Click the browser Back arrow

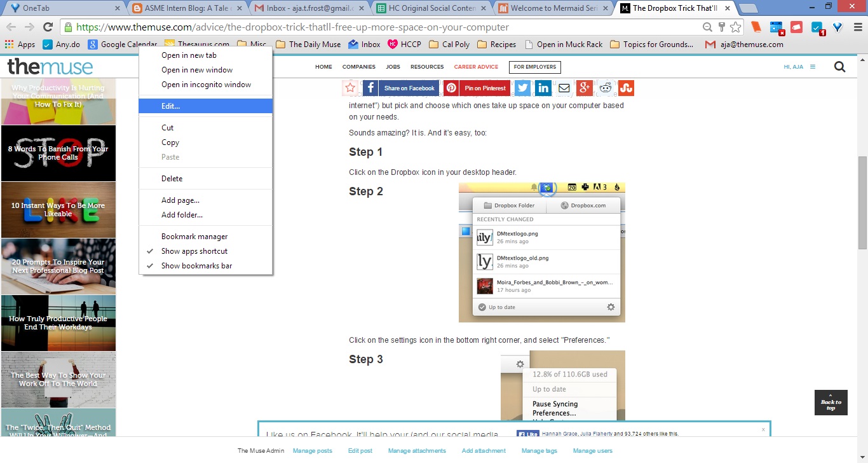click(11, 27)
